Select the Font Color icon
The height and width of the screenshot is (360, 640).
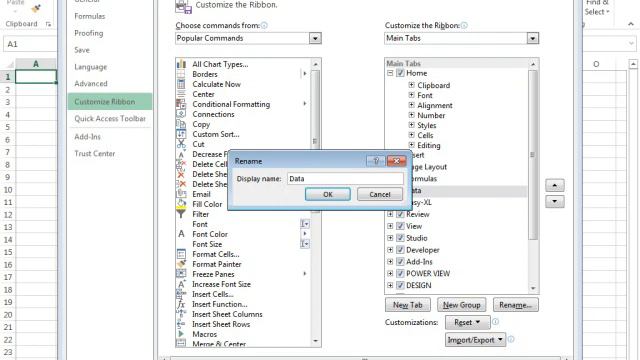(181, 234)
